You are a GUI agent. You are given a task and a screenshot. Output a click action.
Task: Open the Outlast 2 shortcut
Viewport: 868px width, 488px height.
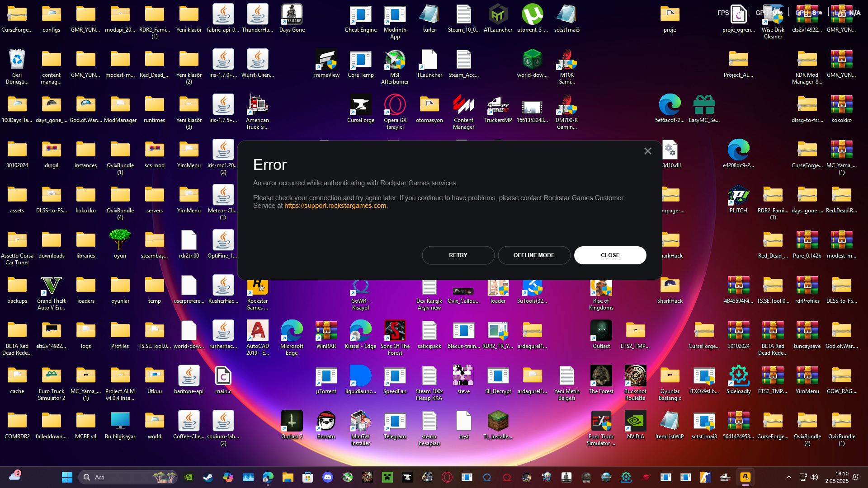coord(292,426)
